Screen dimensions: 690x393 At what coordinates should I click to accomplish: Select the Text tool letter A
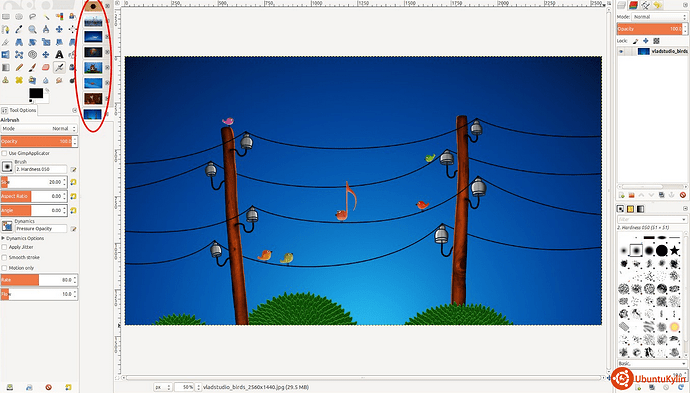[x=59, y=55]
